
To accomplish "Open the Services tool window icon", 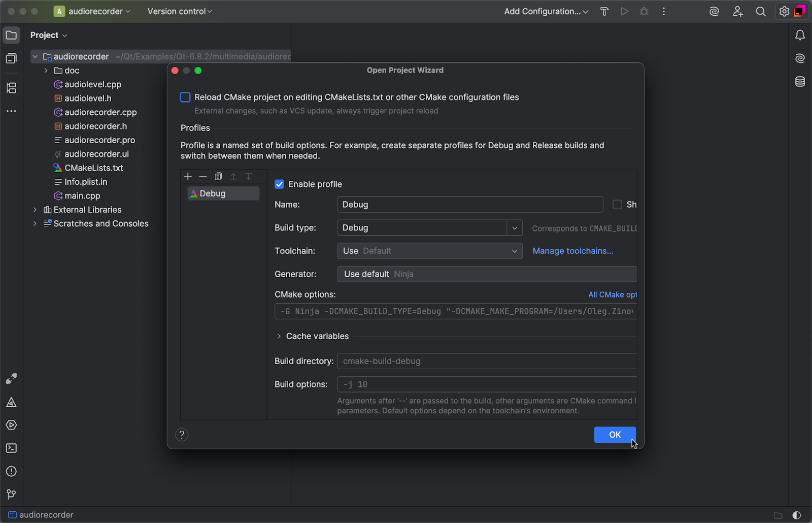I will (x=11, y=425).
